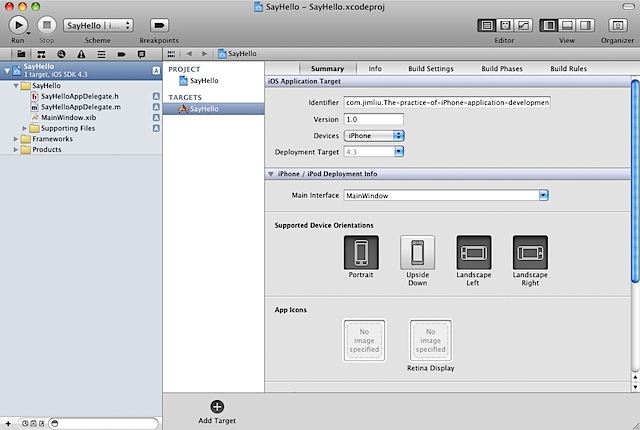The image size is (640, 430).
Task: Select SayHelloAppDelegate.m in the navigator
Action: click(x=80, y=107)
